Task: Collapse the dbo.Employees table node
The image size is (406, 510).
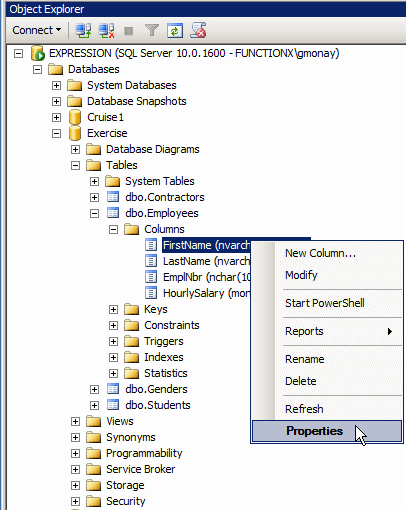Action: [x=94, y=213]
